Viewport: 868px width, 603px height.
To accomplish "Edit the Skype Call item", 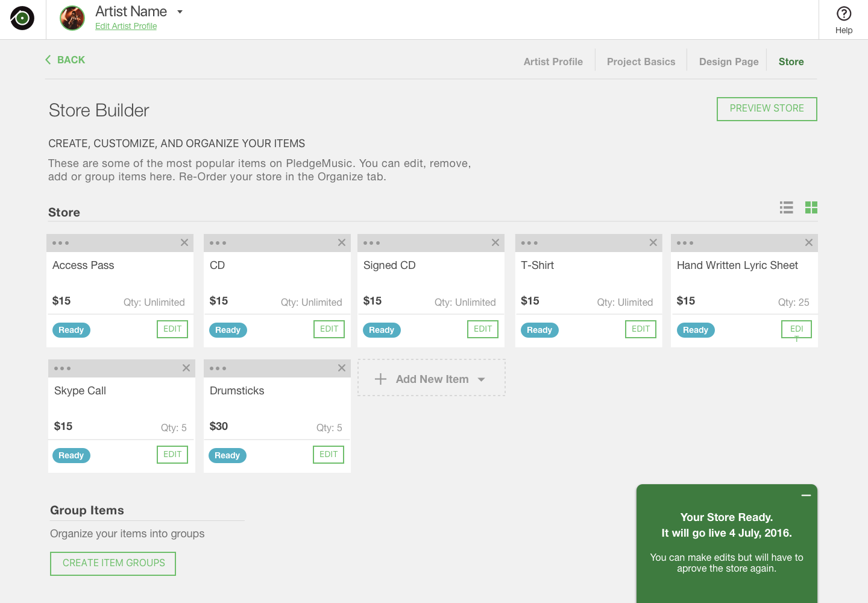I will (x=172, y=455).
